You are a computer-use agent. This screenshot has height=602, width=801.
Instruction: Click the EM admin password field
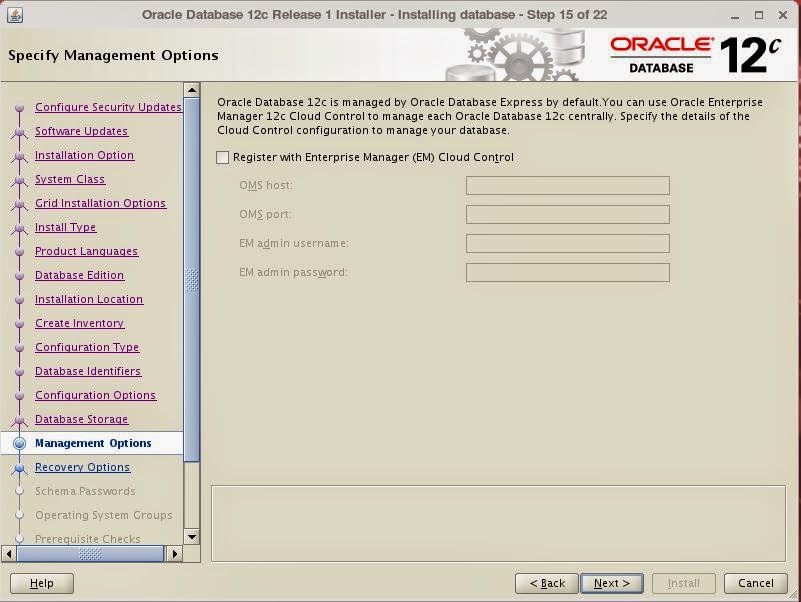coord(568,272)
